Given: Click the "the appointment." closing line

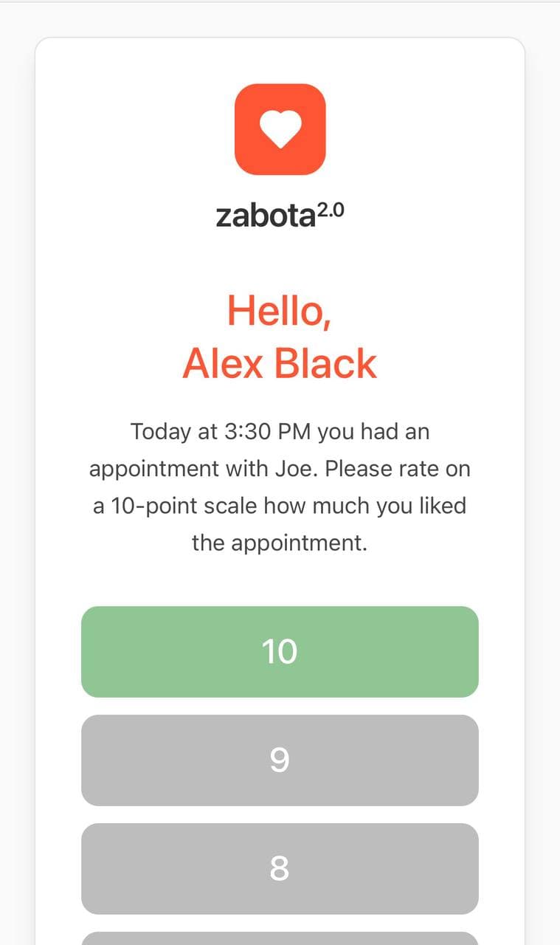Looking at the screenshot, I should point(280,544).
